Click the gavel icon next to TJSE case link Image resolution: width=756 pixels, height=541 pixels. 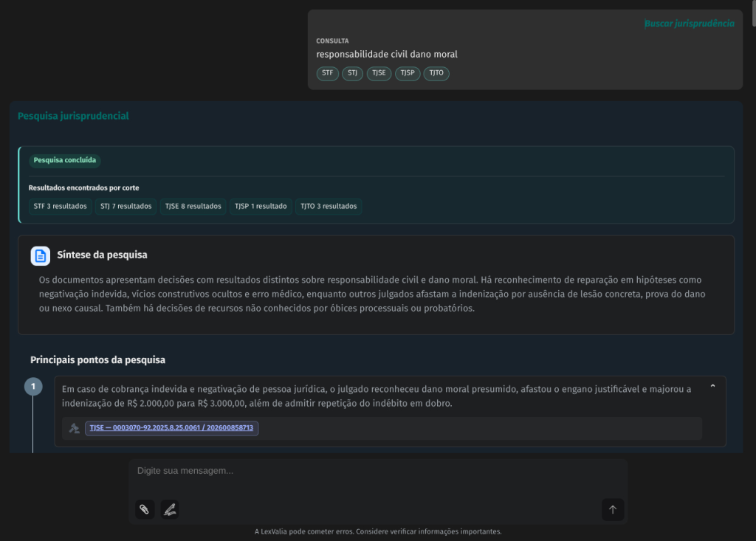click(x=74, y=428)
